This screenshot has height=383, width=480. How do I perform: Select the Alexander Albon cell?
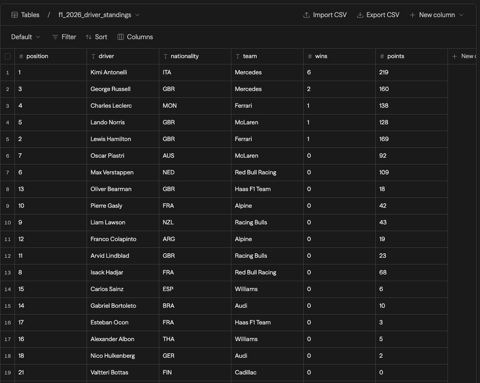pos(123,339)
